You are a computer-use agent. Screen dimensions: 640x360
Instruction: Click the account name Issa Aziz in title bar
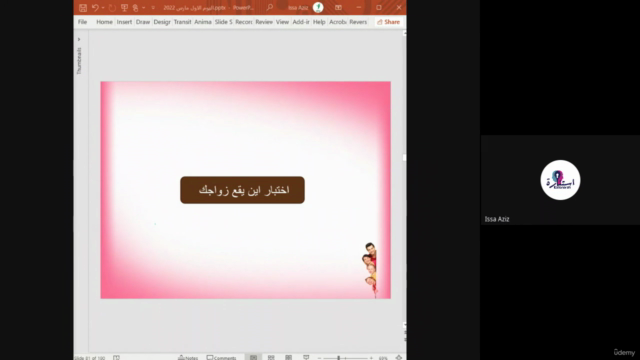pos(298,8)
